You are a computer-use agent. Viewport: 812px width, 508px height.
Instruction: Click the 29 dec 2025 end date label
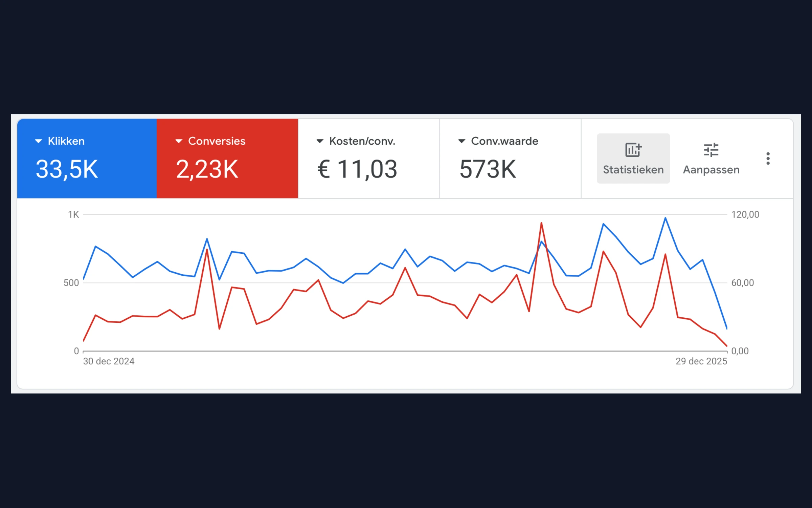(x=701, y=361)
